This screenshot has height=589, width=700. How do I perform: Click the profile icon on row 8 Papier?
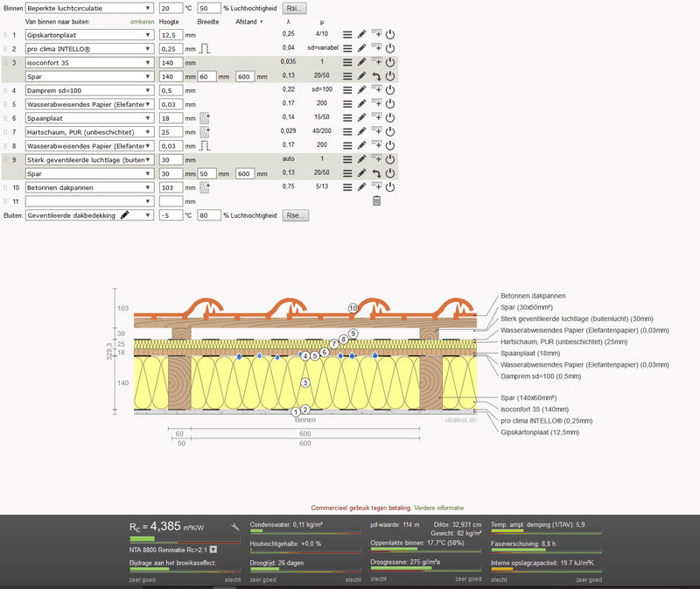[205, 145]
